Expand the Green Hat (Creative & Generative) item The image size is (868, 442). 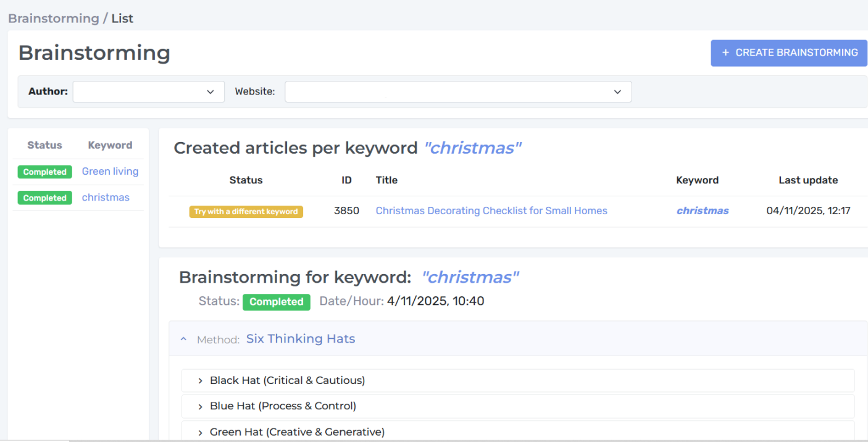click(517, 432)
